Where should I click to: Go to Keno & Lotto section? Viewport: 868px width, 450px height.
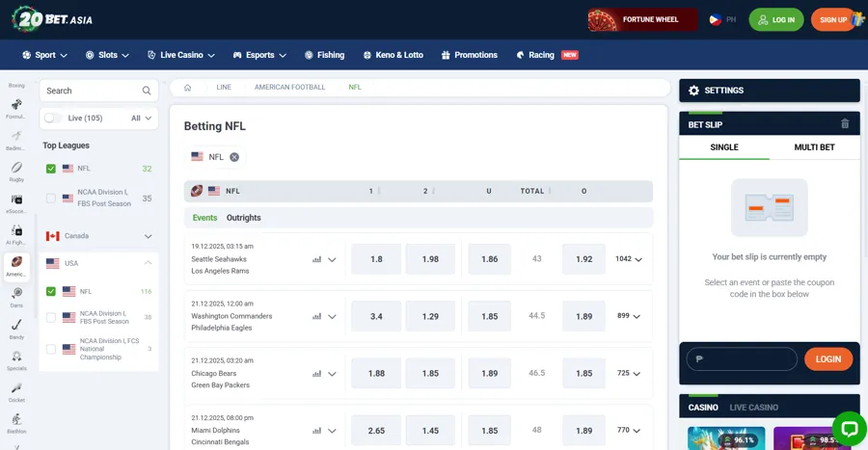click(x=393, y=55)
